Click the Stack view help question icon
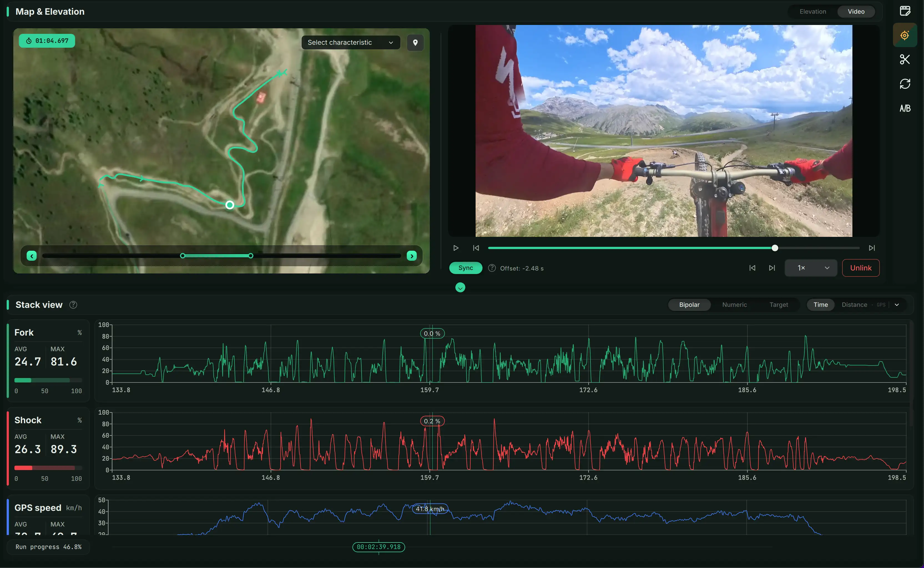The width and height of the screenshot is (924, 568). click(73, 305)
